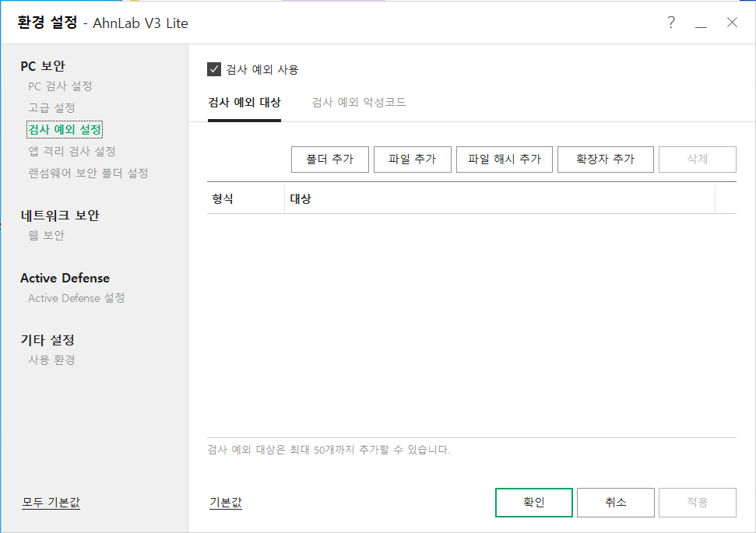The width and height of the screenshot is (756, 533).
Task: Open the help question mark icon
Action: [x=671, y=22]
